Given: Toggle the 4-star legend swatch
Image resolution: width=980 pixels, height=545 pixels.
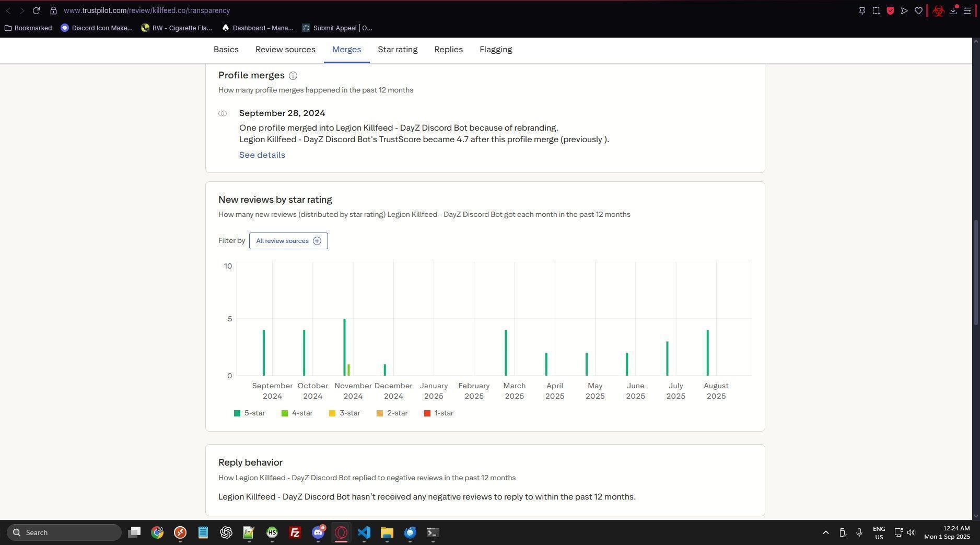Looking at the screenshot, I should click(x=285, y=413).
